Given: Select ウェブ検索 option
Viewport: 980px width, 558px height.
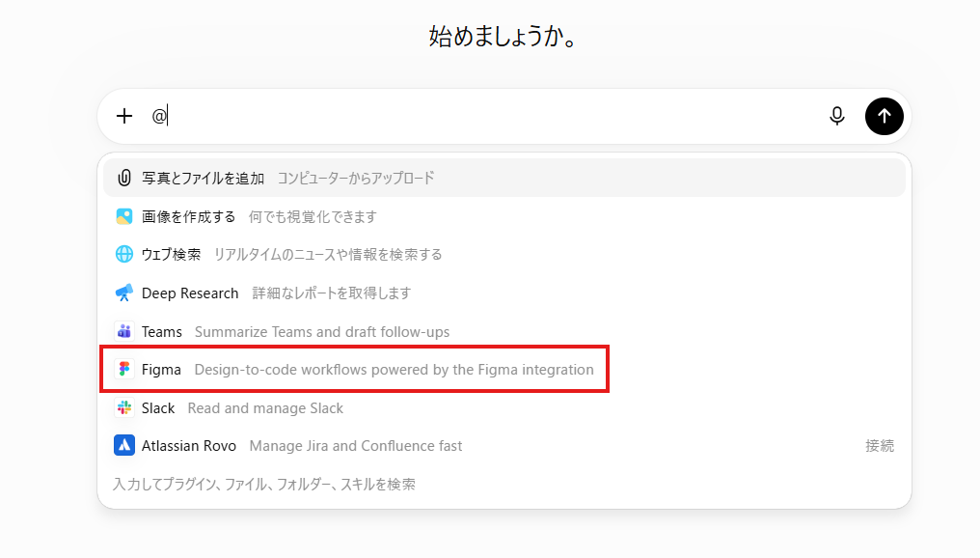Looking at the screenshot, I should [x=504, y=254].
